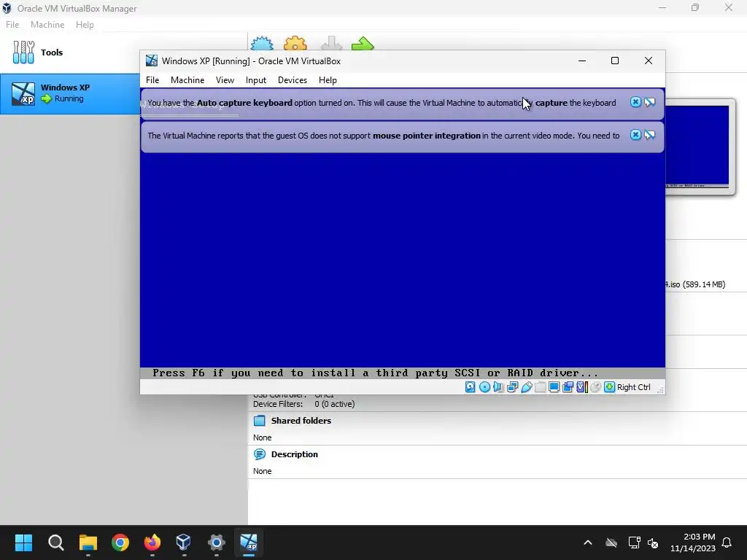Click the CPU virtualization V indicator icon
747x560 pixels.
(x=581, y=387)
